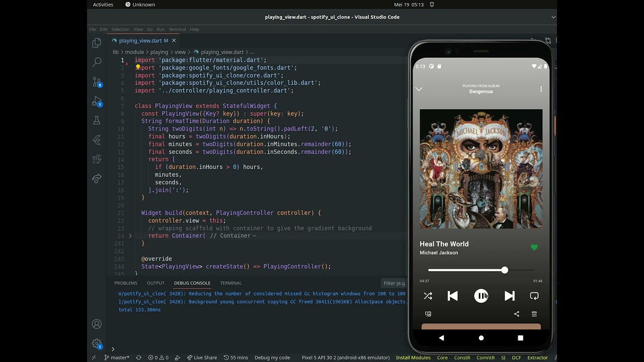Click Install Modules in status bar

(413, 357)
